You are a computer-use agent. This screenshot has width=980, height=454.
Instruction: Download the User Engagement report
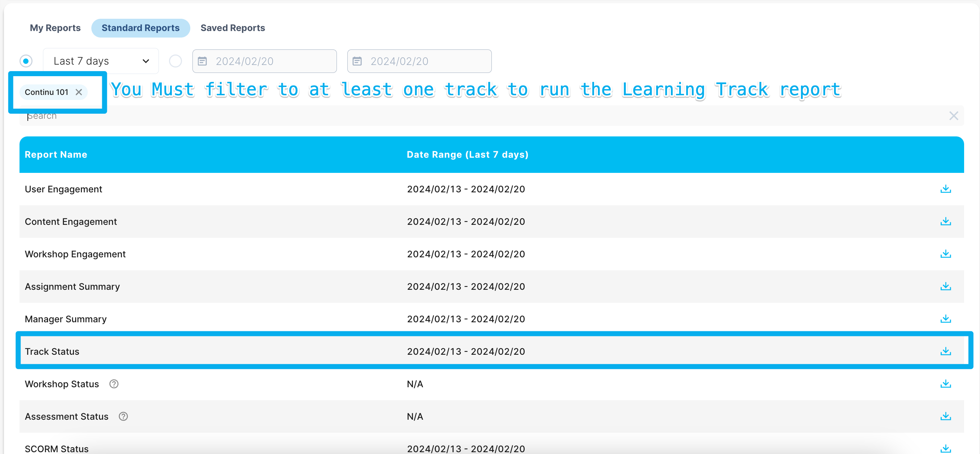click(945, 189)
